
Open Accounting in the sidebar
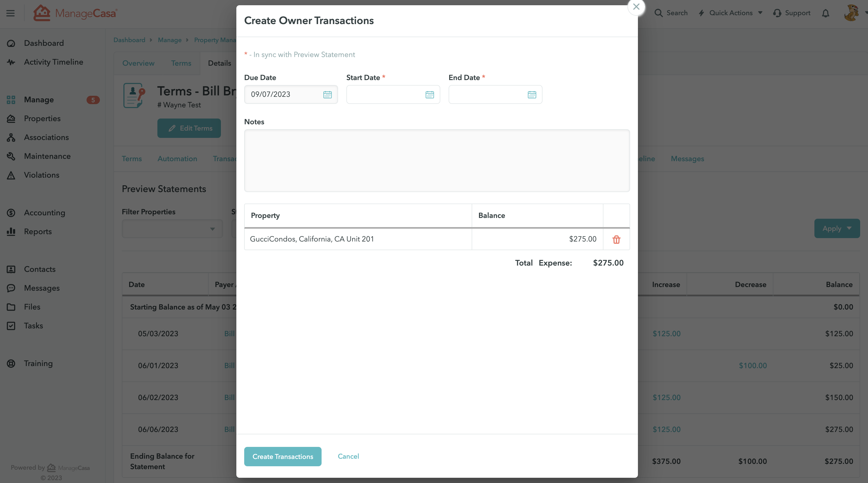coord(44,213)
